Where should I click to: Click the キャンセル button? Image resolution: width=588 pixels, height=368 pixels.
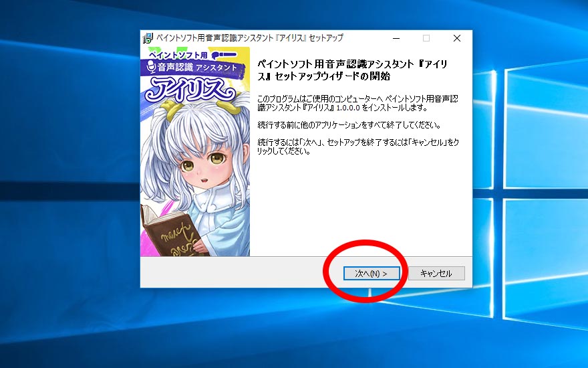(x=436, y=274)
